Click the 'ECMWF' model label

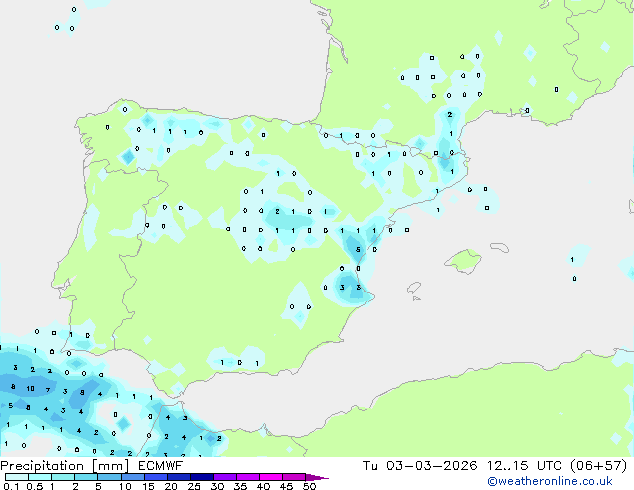tap(161, 466)
